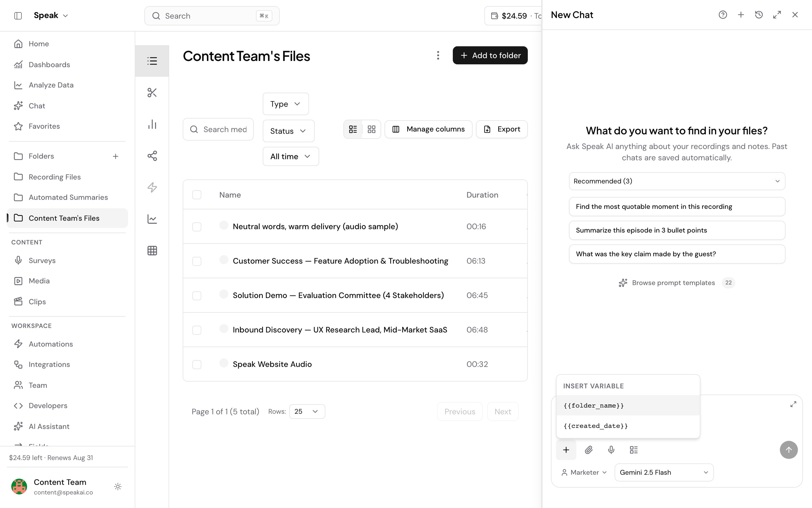Open the bar chart insights icon
The image size is (812, 508).
[x=152, y=124]
